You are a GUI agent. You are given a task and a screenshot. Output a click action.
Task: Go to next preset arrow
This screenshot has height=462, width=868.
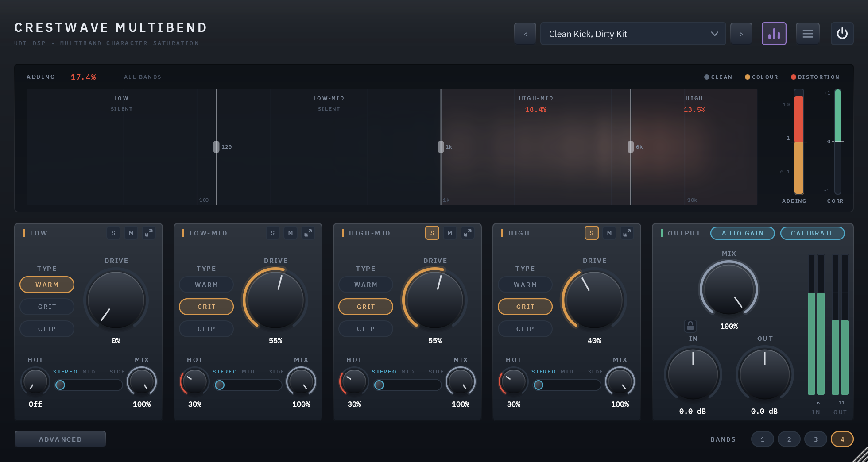pyautogui.click(x=741, y=34)
